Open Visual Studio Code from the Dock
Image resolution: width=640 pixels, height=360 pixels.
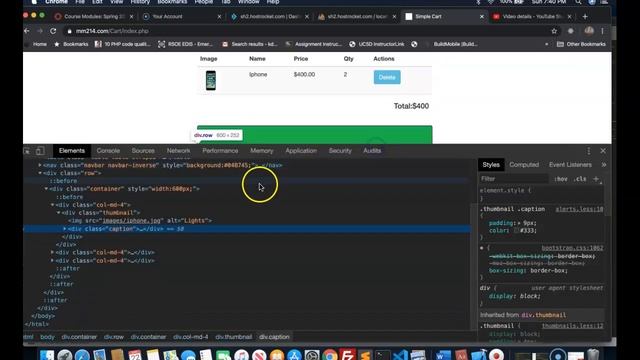point(400,355)
